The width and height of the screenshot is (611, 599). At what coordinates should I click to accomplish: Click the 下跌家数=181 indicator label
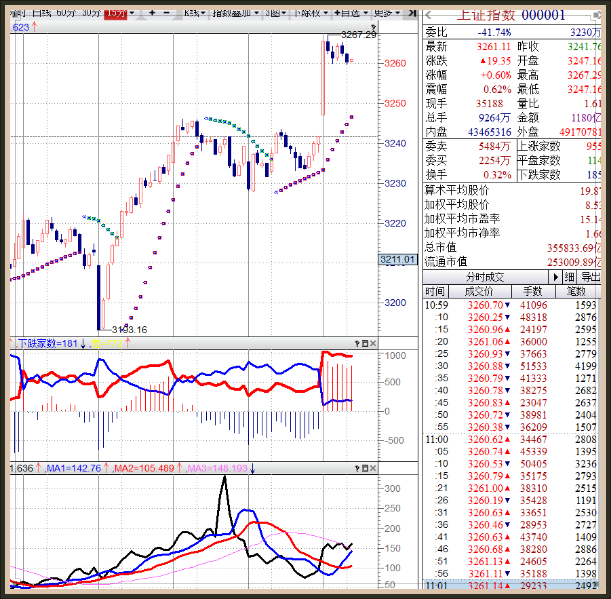[48, 343]
